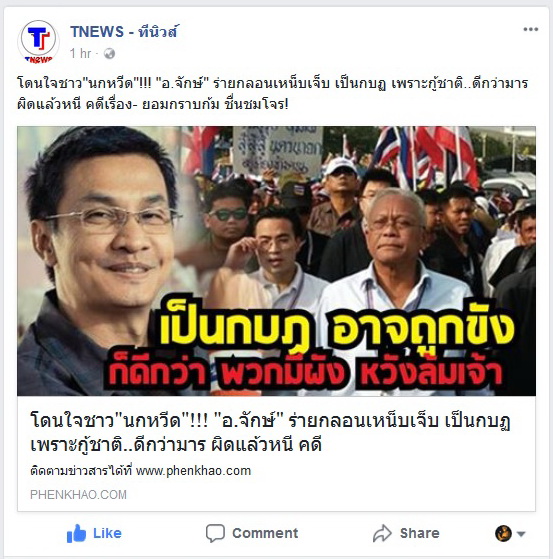Click the TNEWS profile picture logo

39,42
